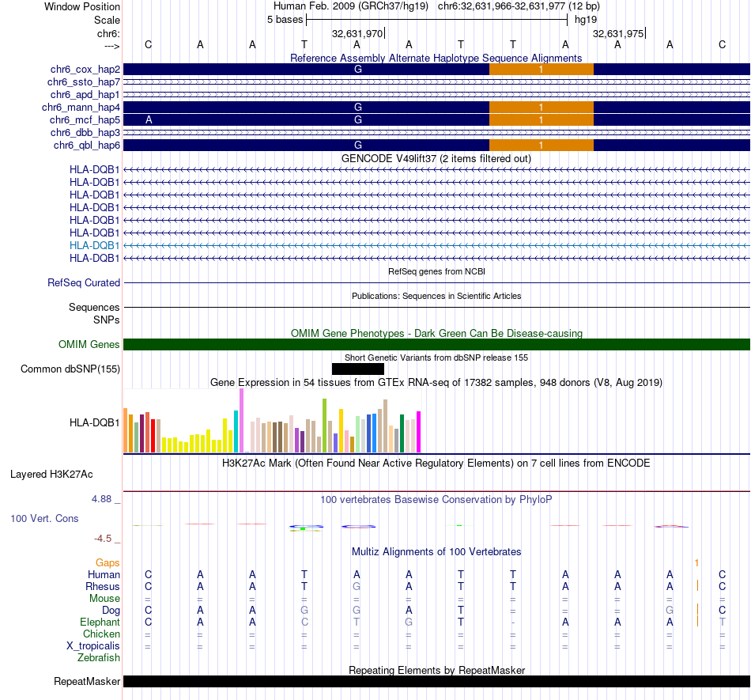Click the Sequences track label
This screenshot has width=751, height=700.
click(94, 307)
